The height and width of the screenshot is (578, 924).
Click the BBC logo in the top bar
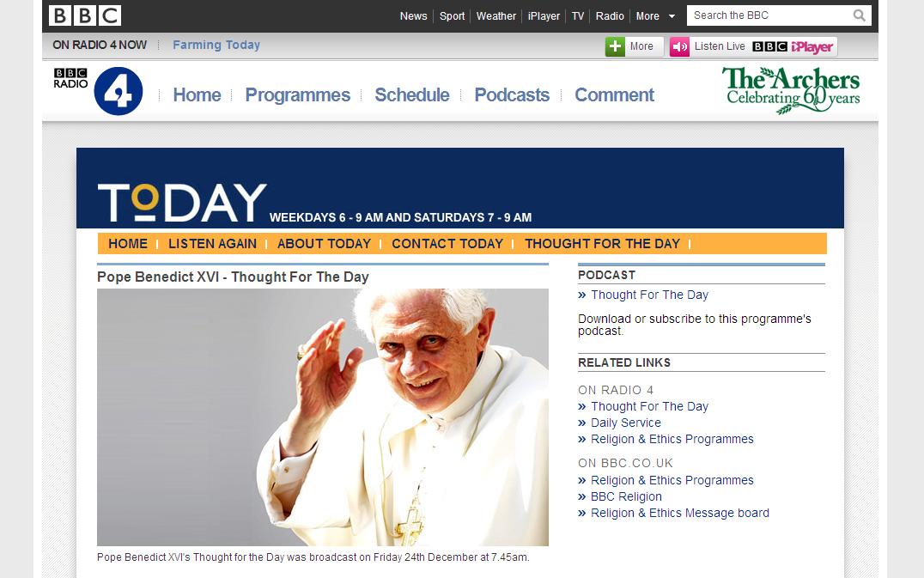[85, 15]
